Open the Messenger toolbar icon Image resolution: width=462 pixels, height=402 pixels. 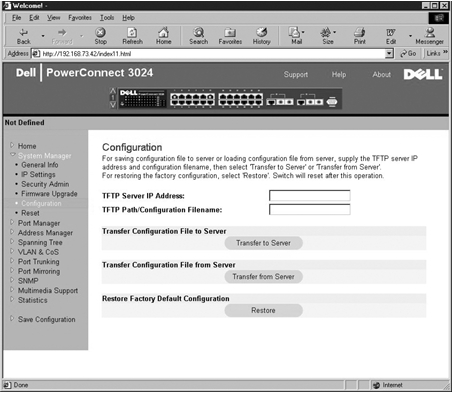429,36
